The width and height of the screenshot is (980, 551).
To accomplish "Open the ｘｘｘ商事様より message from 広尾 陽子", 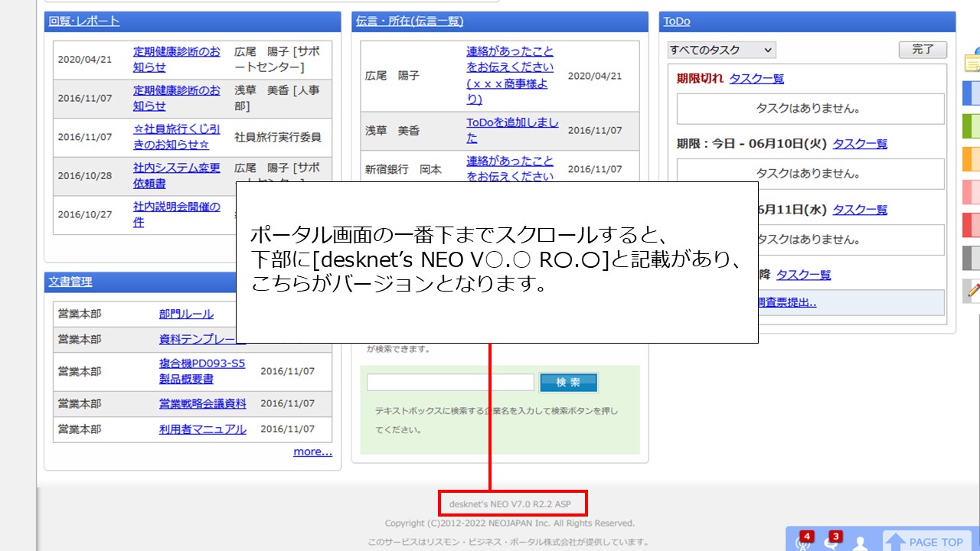I will 511,75.
